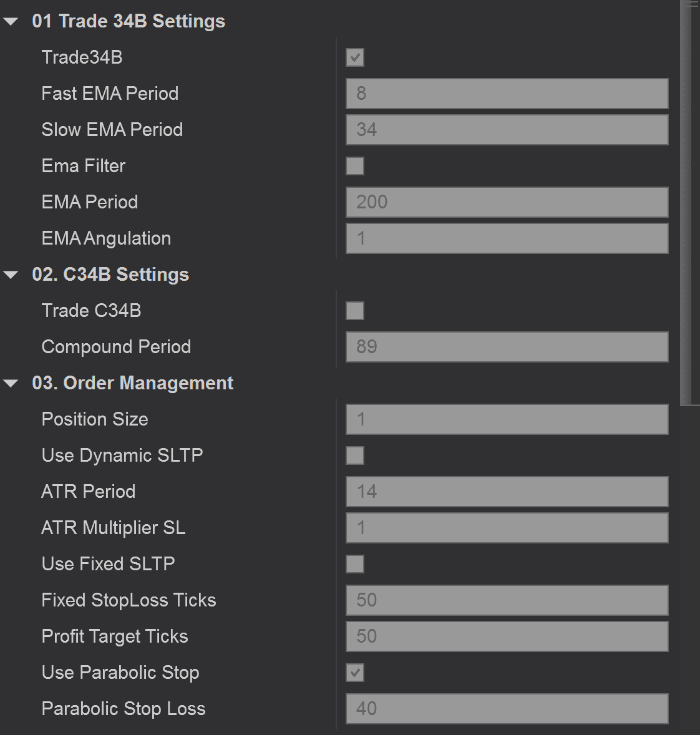Disable the Use Parabolic Stop checkbox
700x735 pixels.
[x=355, y=673]
